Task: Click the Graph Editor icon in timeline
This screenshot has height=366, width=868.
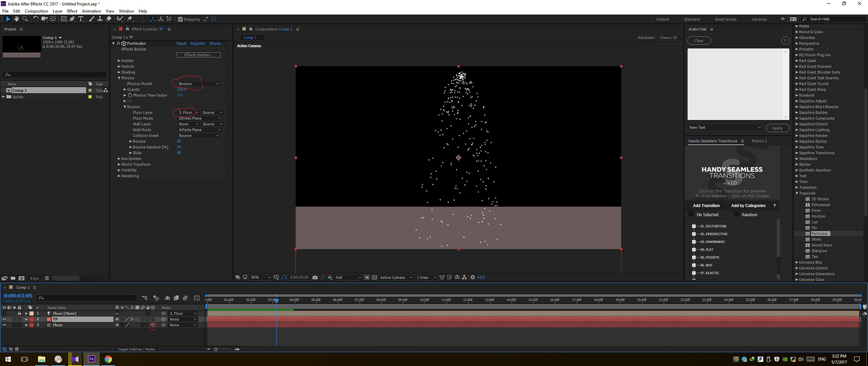Action: point(197,298)
